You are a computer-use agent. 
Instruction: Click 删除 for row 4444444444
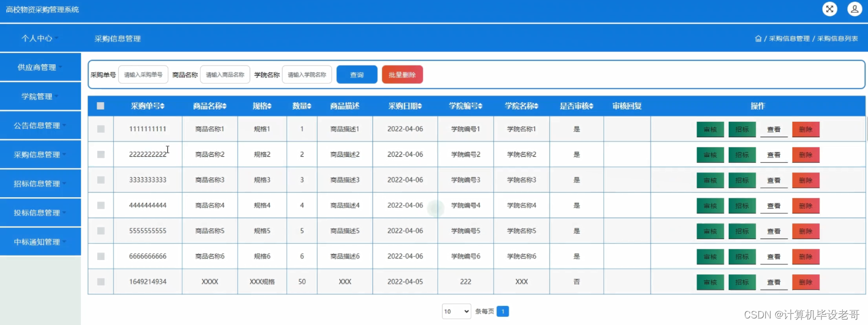(x=806, y=206)
